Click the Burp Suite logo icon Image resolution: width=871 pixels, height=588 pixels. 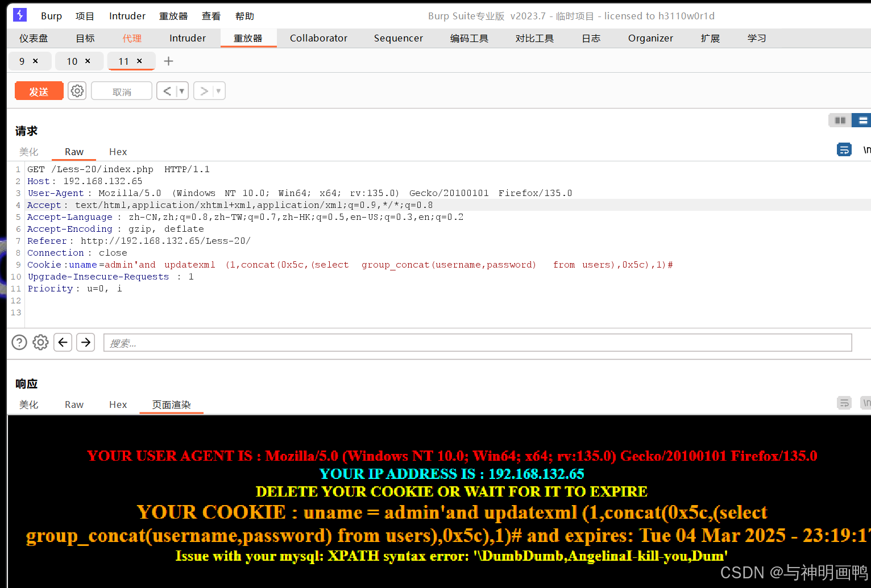pyautogui.click(x=20, y=15)
